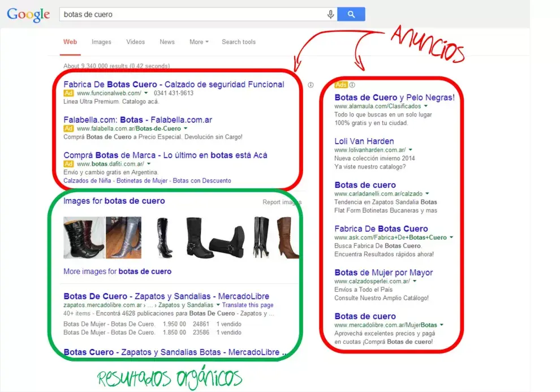
Task: Click the 'www.calzadosperlei.com.ar/' URL
Action: (372, 281)
